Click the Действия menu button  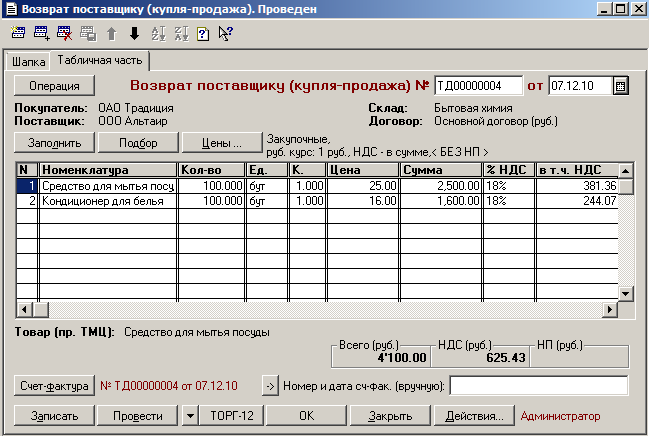tap(475, 415)
